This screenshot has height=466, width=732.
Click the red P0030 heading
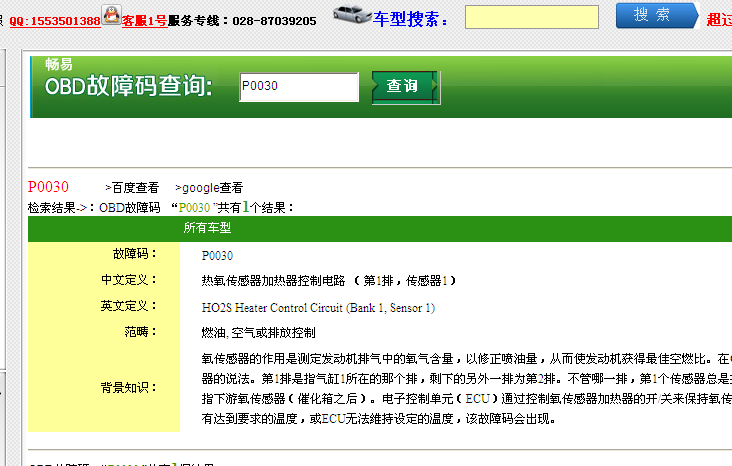tap(48, 187)
